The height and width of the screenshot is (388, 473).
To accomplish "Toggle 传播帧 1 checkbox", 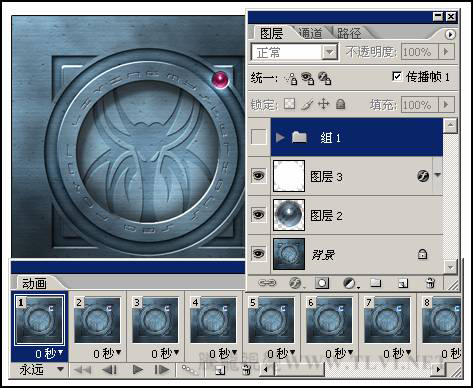I will point(397,76).
